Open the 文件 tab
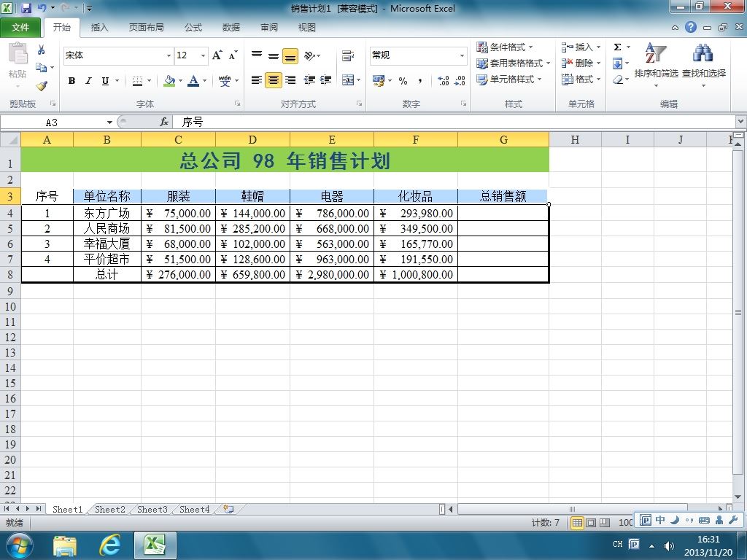The height and width of the screenshot is (560, 747). click(x=20, y=28)
